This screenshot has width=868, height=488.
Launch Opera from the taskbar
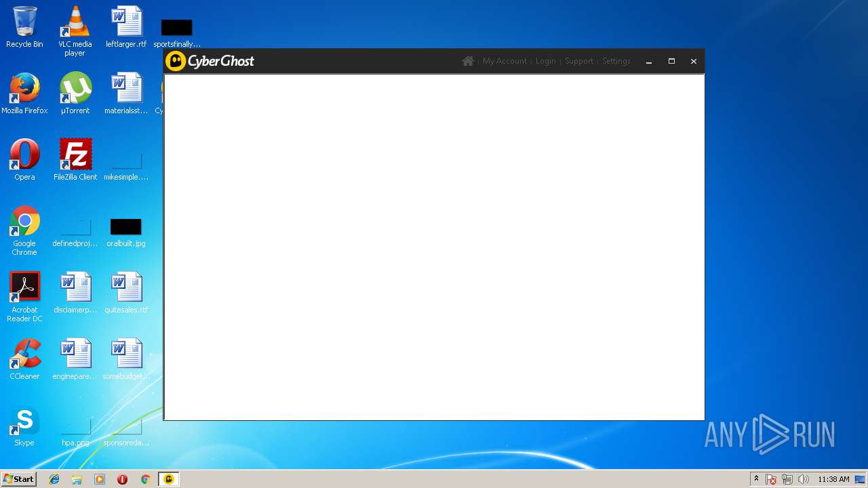[122, 479]
